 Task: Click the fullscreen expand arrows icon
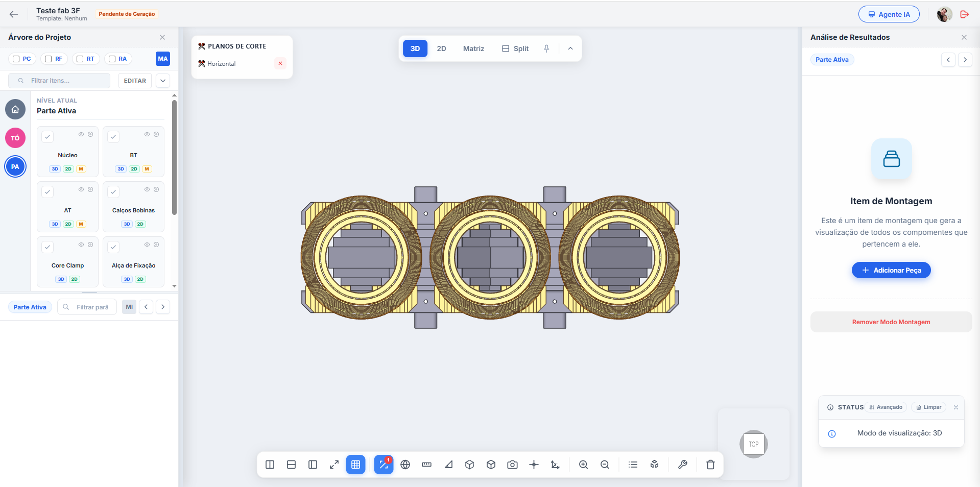(334, 465)
